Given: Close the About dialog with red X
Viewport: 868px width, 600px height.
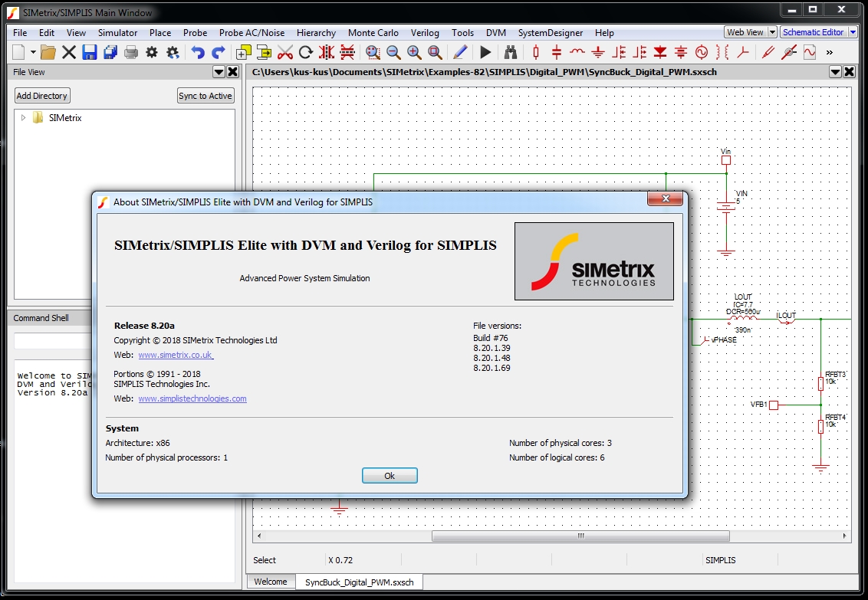Looking at the screenshot, I should pos(666,199).
